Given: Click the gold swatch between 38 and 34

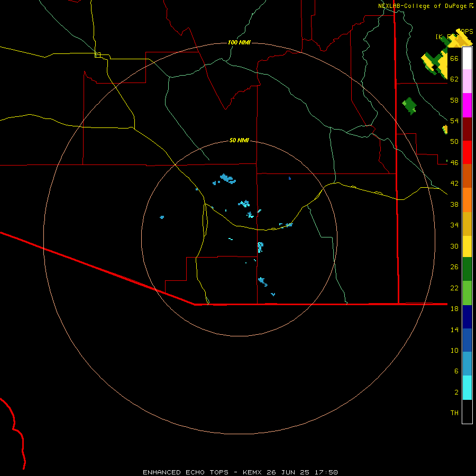Looking at the screenshot, I should click(x=467, y=224).
